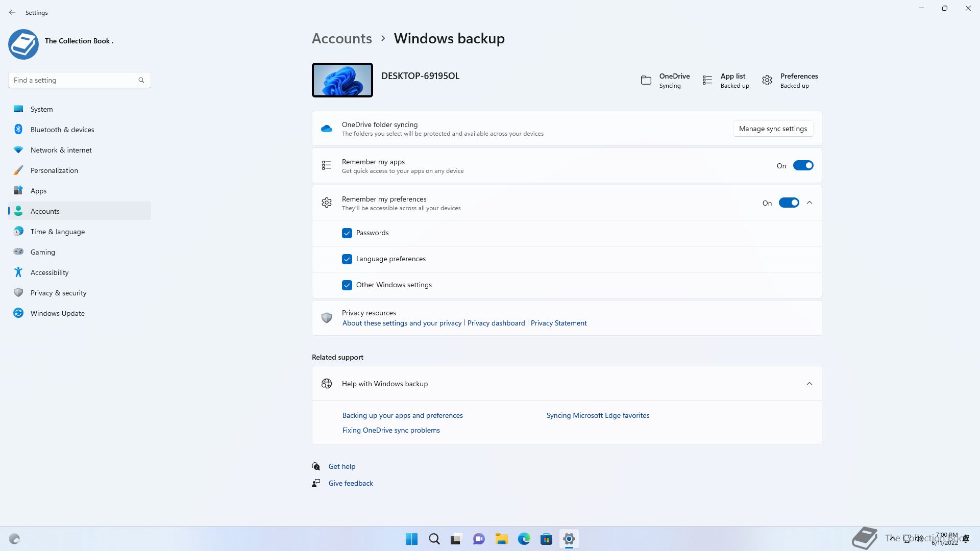Disable the Remember my preferences toggle
Viewport: 980px width, 551px height.
[x=789, y=203]
